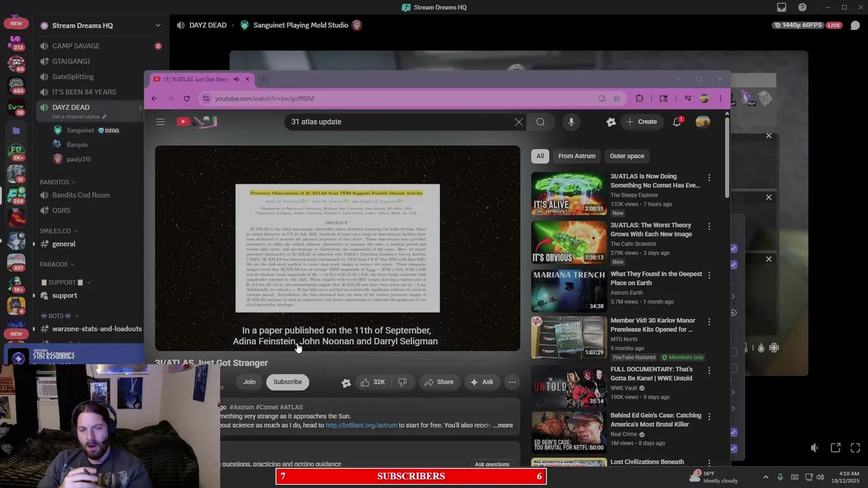
Task: Open '3I/ATLAS Is Now Doing Something' thumbnail
Action: coord(568,193)
